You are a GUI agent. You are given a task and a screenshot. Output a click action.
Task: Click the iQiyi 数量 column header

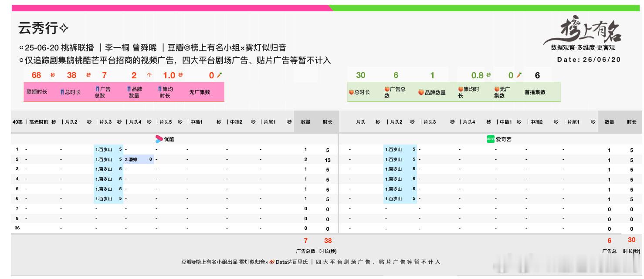click(609, 122)
